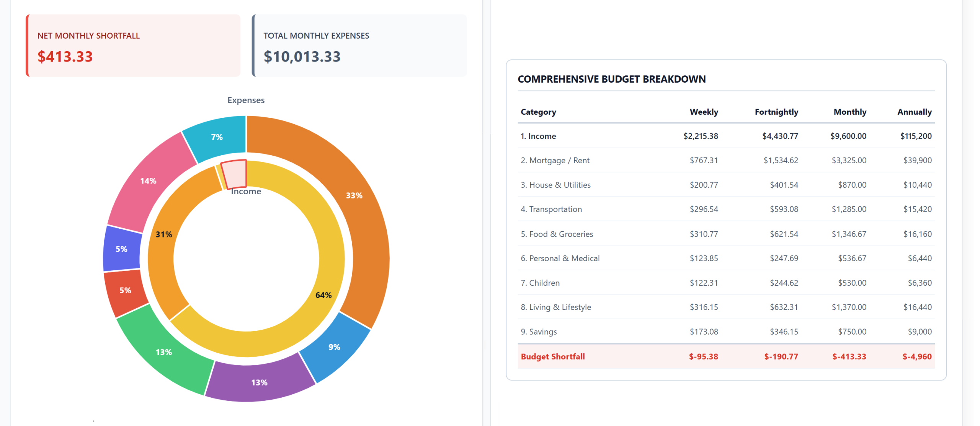Click the Income label in the chart center
Screen dimensions: 980x426
tap(246, 191)
